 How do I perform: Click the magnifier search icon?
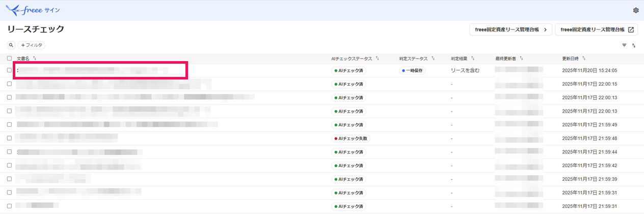click(x=11, y=45)
